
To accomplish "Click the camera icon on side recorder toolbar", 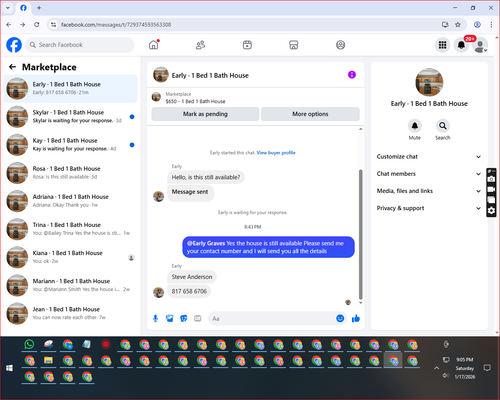I will [x=491, y=179].
